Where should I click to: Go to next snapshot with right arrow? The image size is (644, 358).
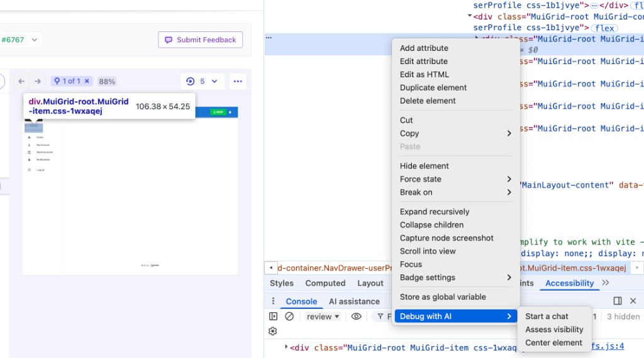(x=37, y=81)
